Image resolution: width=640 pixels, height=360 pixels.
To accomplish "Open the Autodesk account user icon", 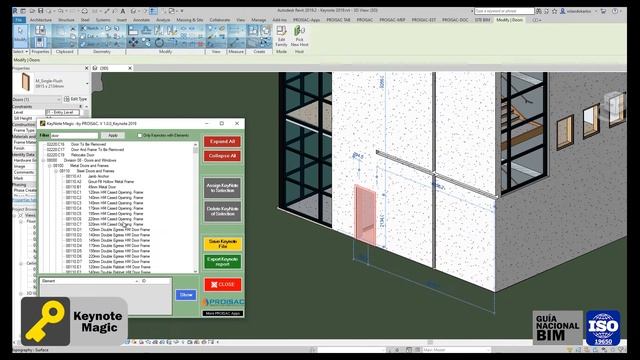I will point(563,11).
